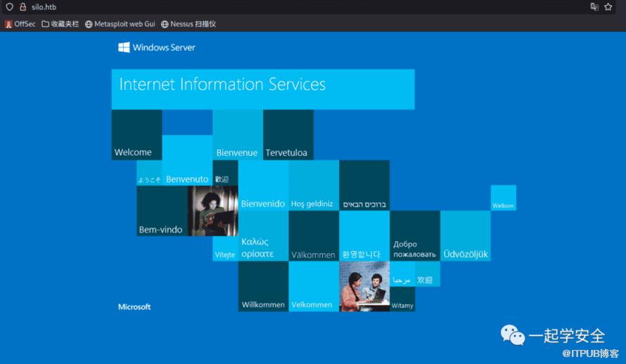Click the Willkommen tile
The width and height of the screenshot is (626, 364).
(263, 286)
